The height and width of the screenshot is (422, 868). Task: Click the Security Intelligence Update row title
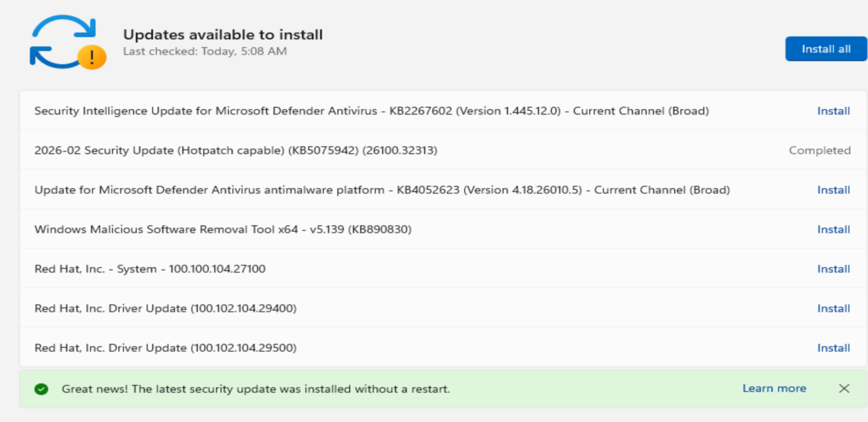pyautogui.click(x=372, y=111)
